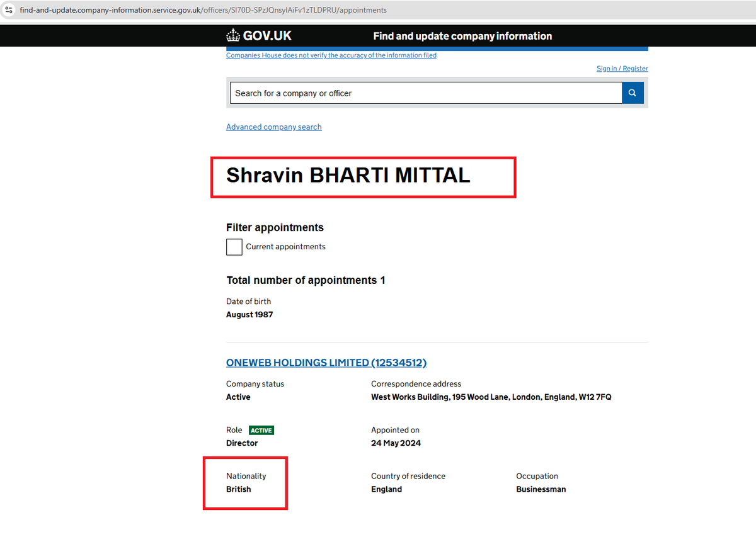Click Find and update company information header
The image size is (756, 537).
pos(462,36)
